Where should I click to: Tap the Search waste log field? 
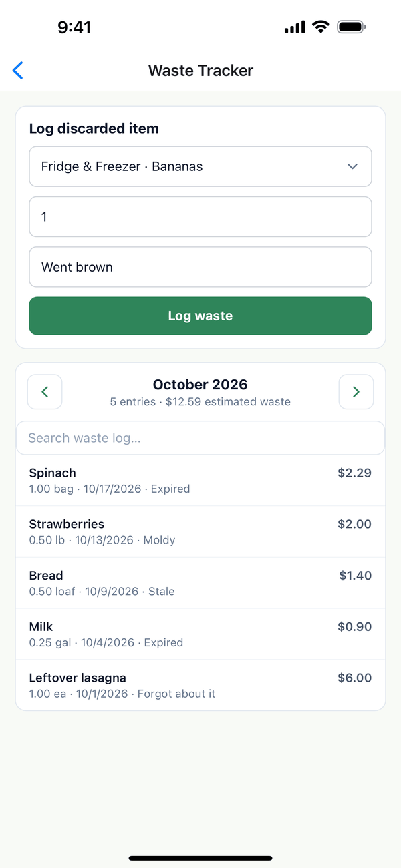click(x=200, y=438)
